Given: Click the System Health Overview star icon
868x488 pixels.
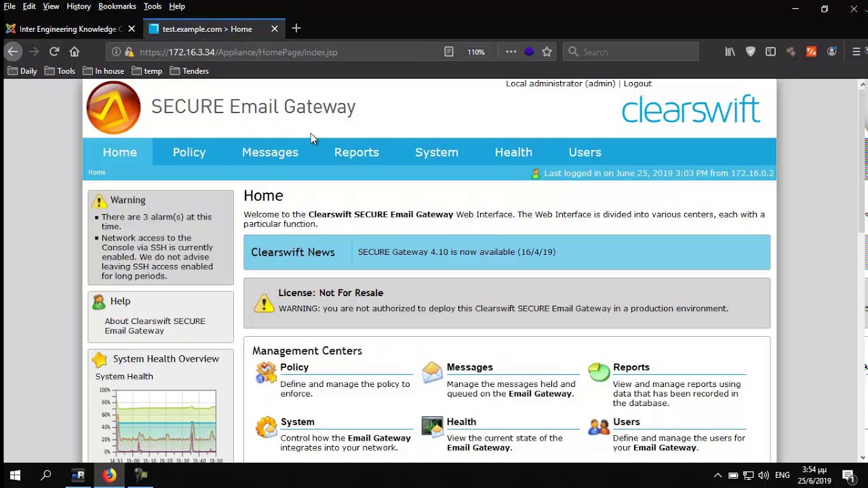Looking at the screenshot, I should 100,359.
